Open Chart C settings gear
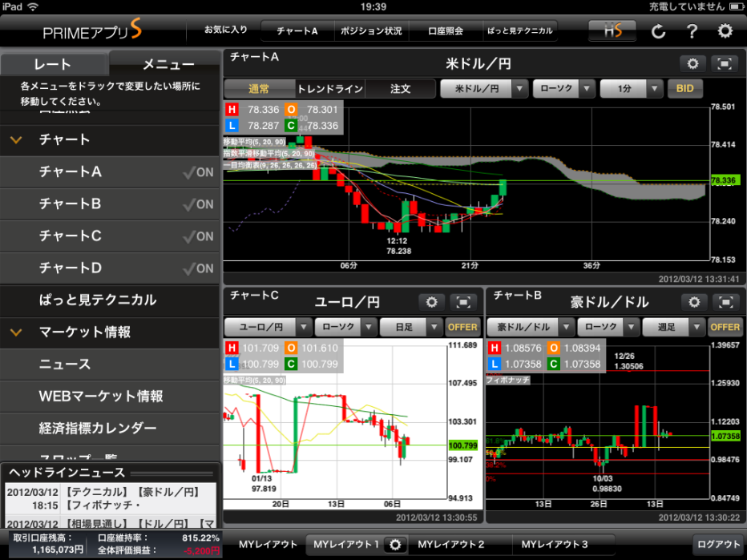 431,302
